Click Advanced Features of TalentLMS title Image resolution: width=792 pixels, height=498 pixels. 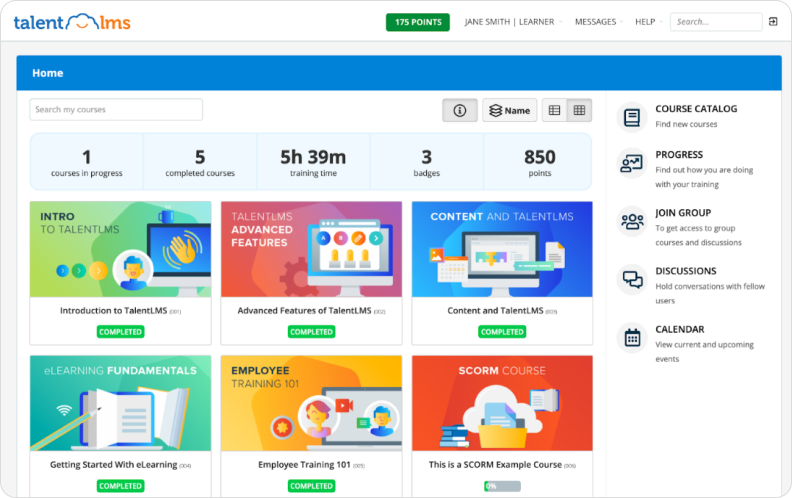(x=305, y=311)
